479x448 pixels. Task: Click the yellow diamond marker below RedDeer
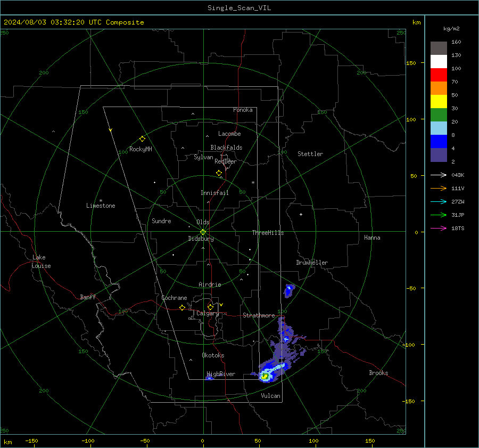[219, 173]
